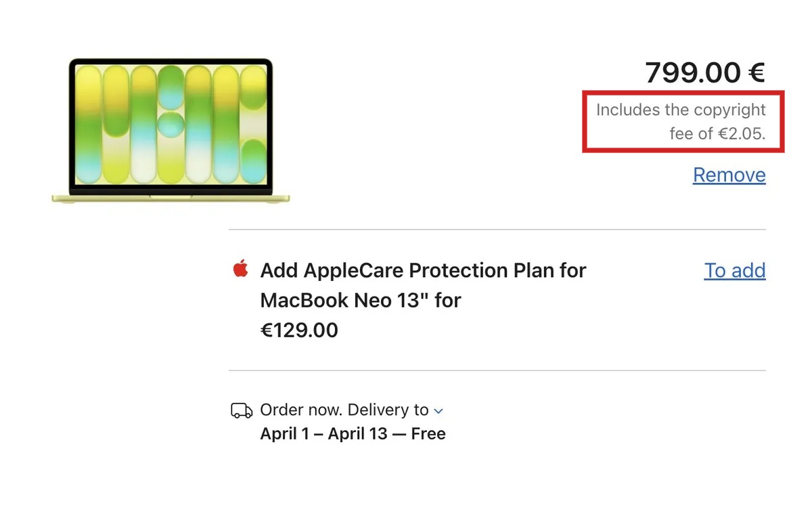Click the "To add" AppleCare link
This screenshot has height=514, width=812.
(735, 271)
